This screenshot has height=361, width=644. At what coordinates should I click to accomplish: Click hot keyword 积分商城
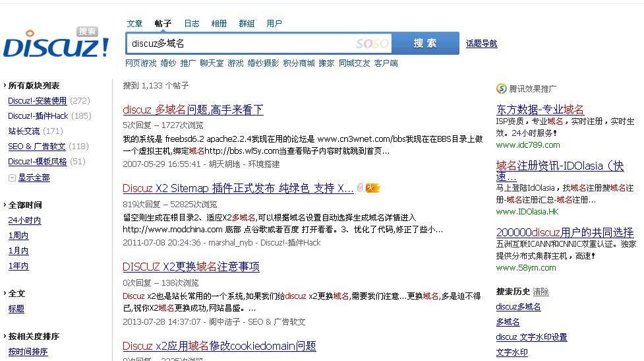tap(299, 63)
